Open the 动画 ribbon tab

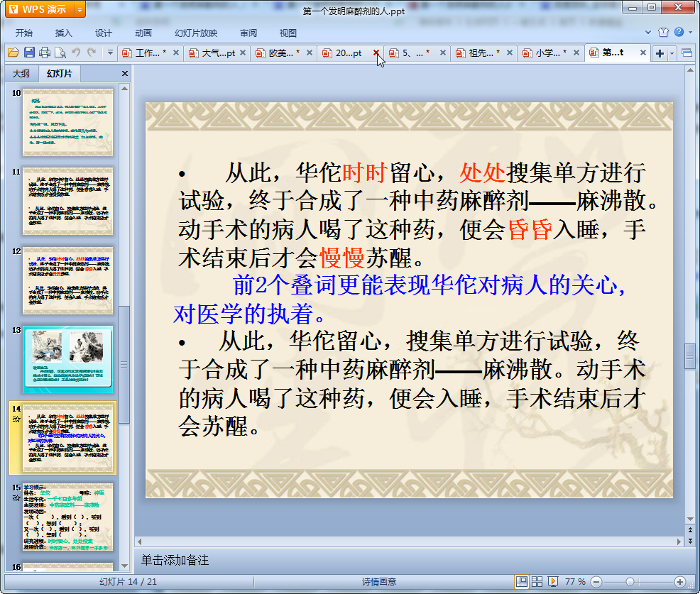pos(143,33)
